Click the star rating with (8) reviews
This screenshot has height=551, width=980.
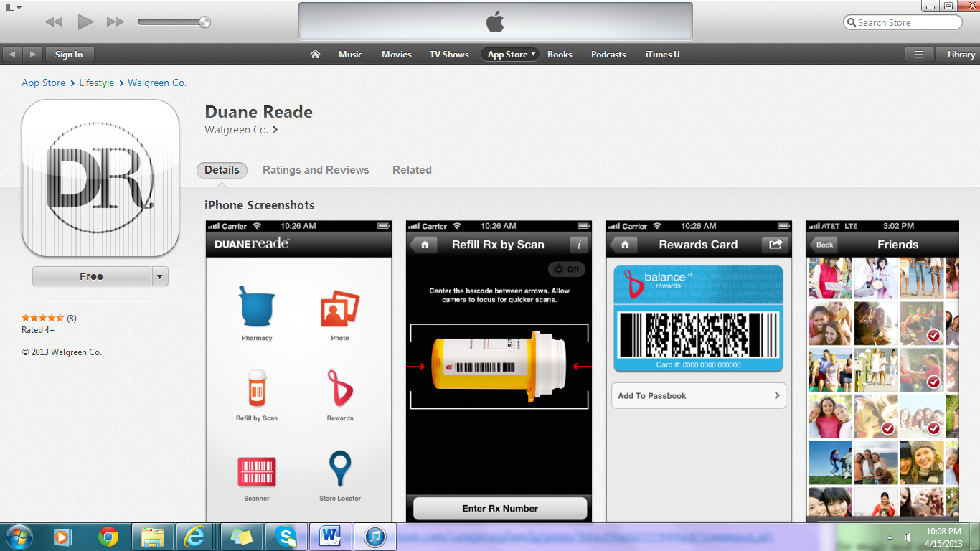coord(49,318)
